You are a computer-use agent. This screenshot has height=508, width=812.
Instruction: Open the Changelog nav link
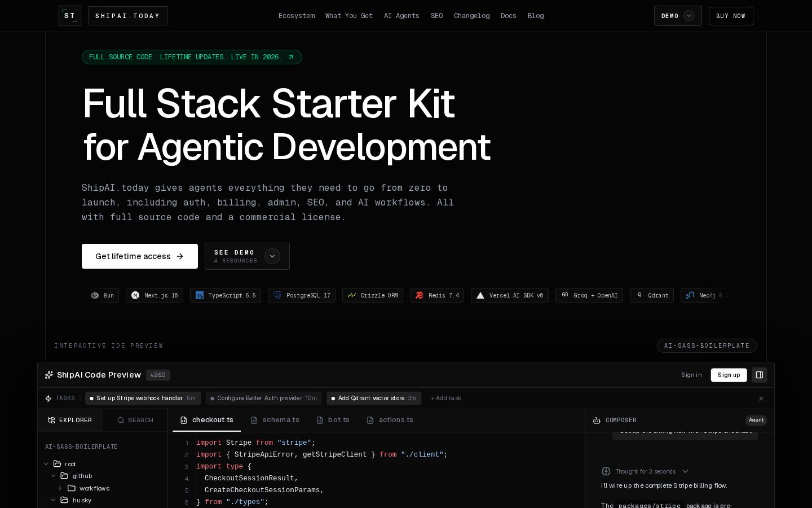(x=471, y=16)
